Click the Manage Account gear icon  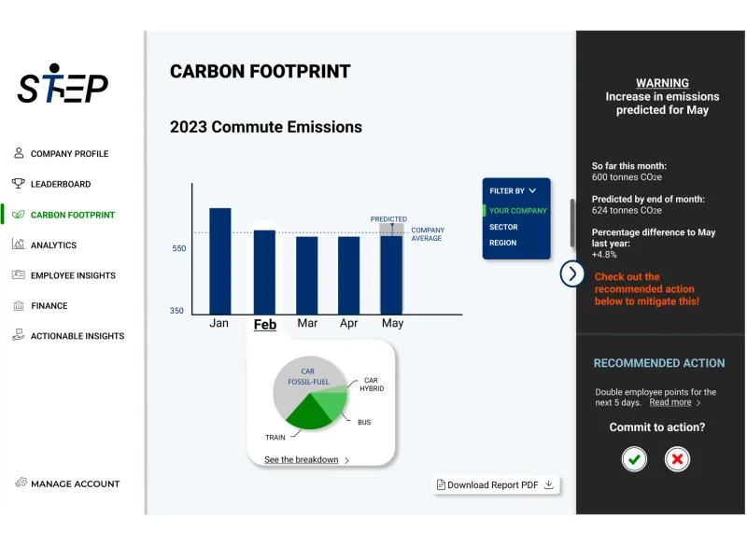pos(21,483)
